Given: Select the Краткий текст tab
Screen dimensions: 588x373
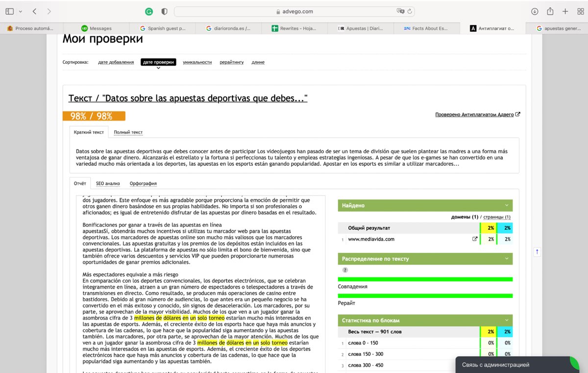Looking at the screenshot, I should pos(89,132).
